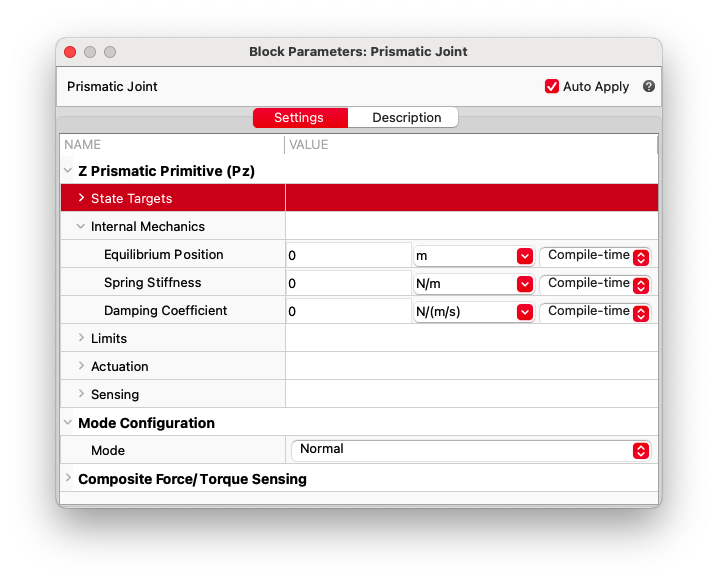This screenshot has height=582, width=718.
Task: Click the Equilibrium Position value field
Action: [x=348, y=255]
